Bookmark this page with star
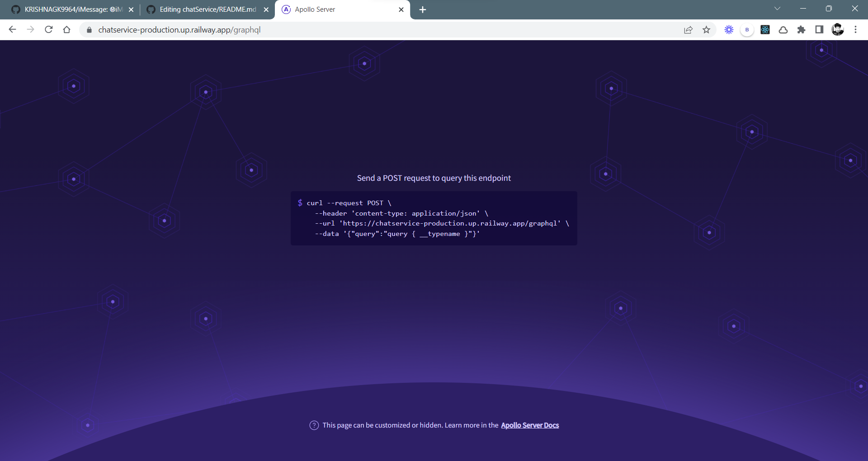This screenshot has height=461, width=868. click(x=706, y=30)
